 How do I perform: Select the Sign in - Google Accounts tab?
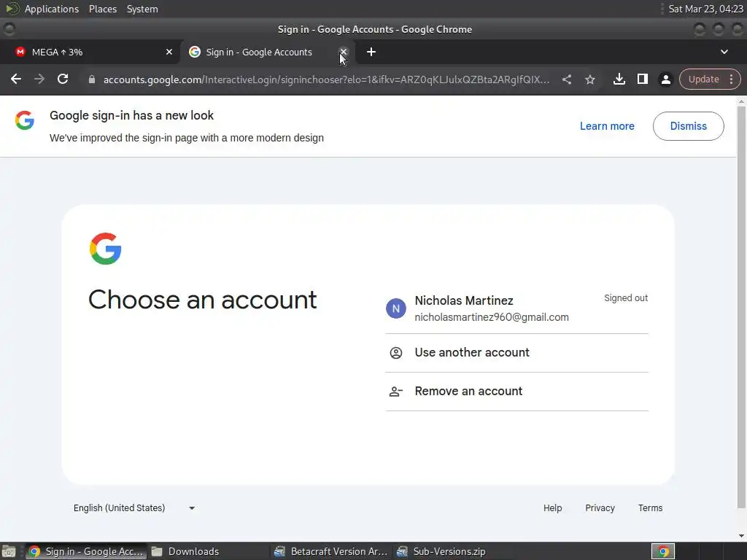[x=267, y=52]
